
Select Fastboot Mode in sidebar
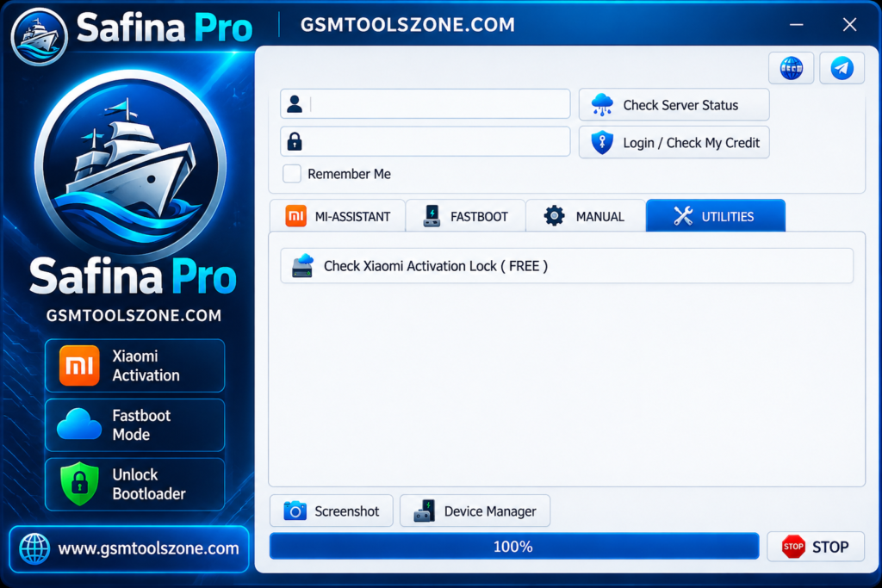135,425
